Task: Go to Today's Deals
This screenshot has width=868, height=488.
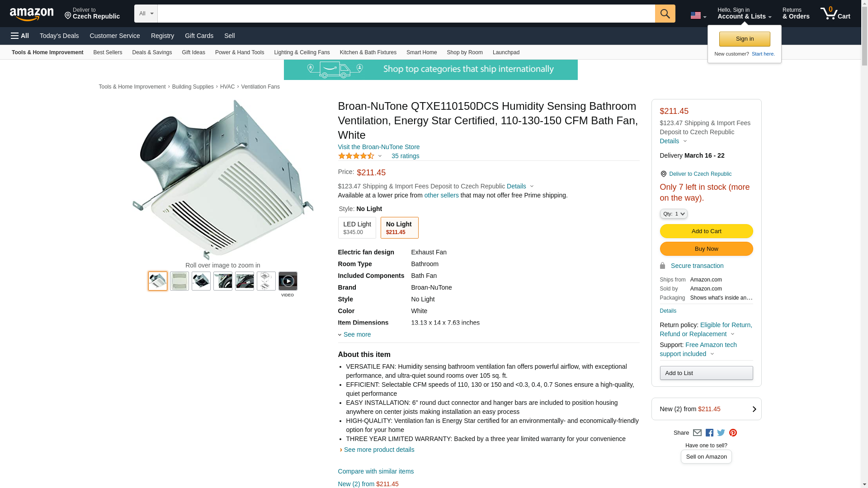Action: point(59,36)
